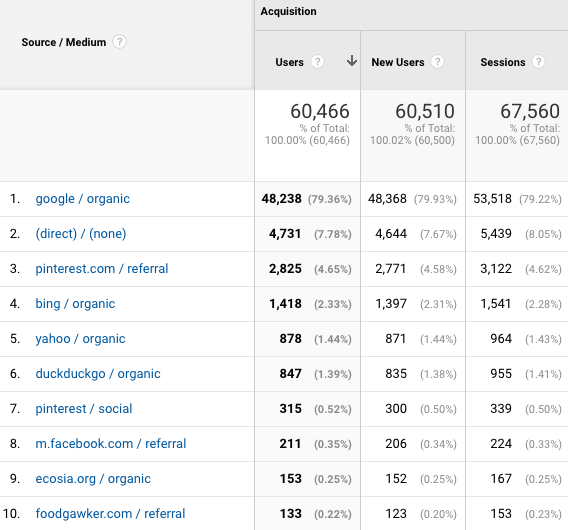Sort by the Sessions column header

[x=503, y=62]
